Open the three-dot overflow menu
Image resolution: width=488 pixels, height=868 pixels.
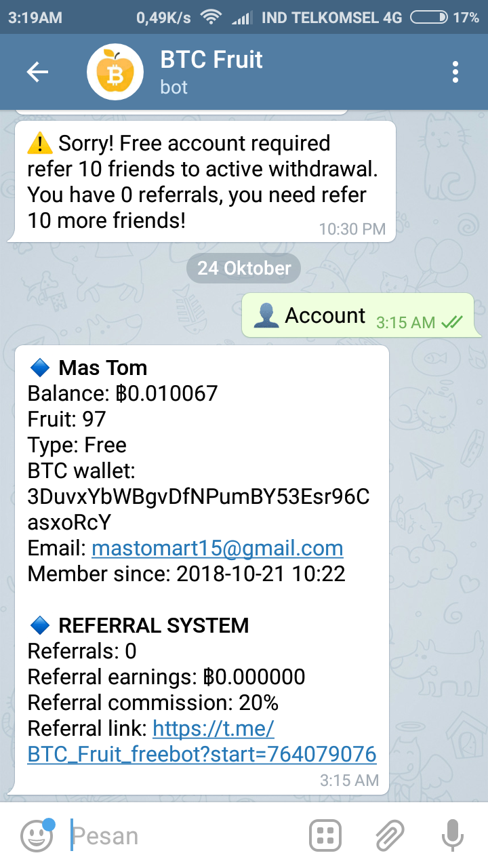[455, 73]
